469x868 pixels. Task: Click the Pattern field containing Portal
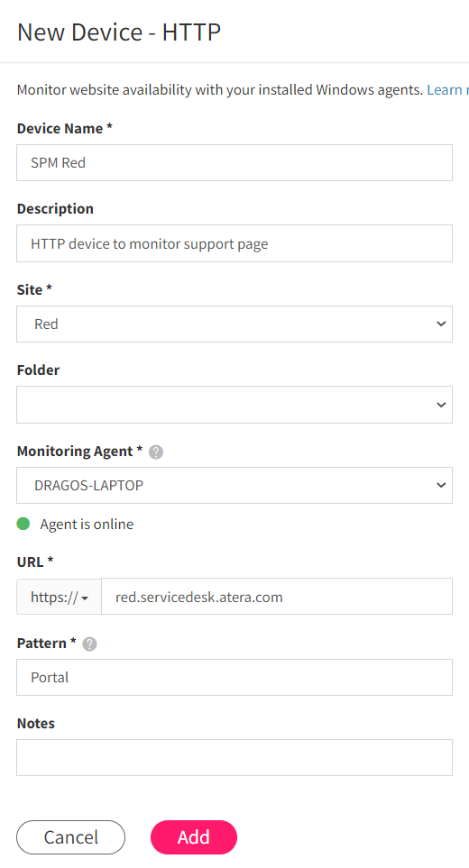[234, 677]
